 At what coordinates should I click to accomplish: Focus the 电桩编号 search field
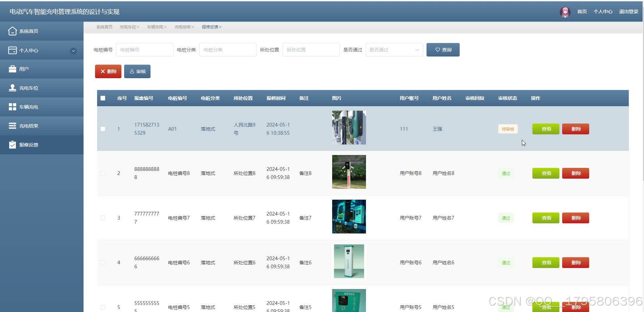pyautogui.click(x=145, y=50)
